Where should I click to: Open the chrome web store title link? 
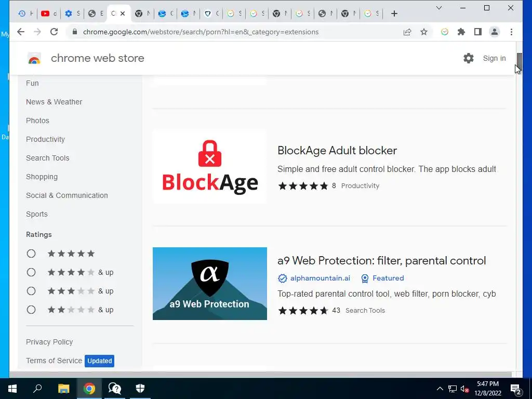(97, 58)
